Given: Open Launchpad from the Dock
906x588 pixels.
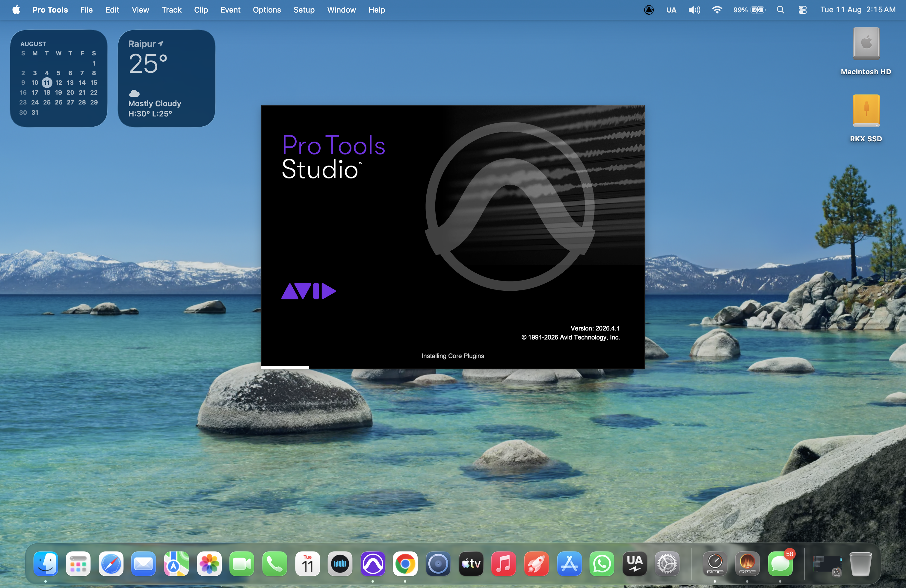Looking at the screenshot, I should click(78, 564).
